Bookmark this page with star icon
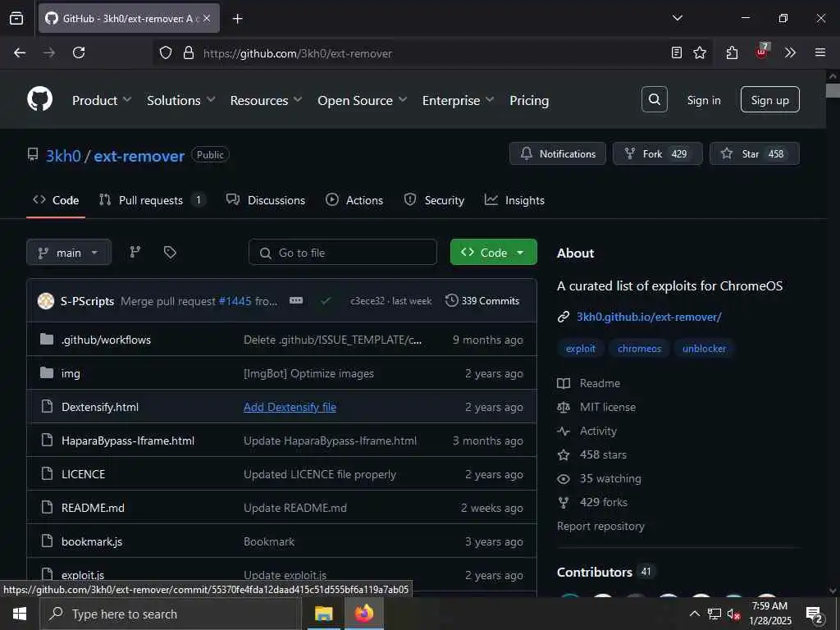 pyautogui.click(x=700, y=52)
